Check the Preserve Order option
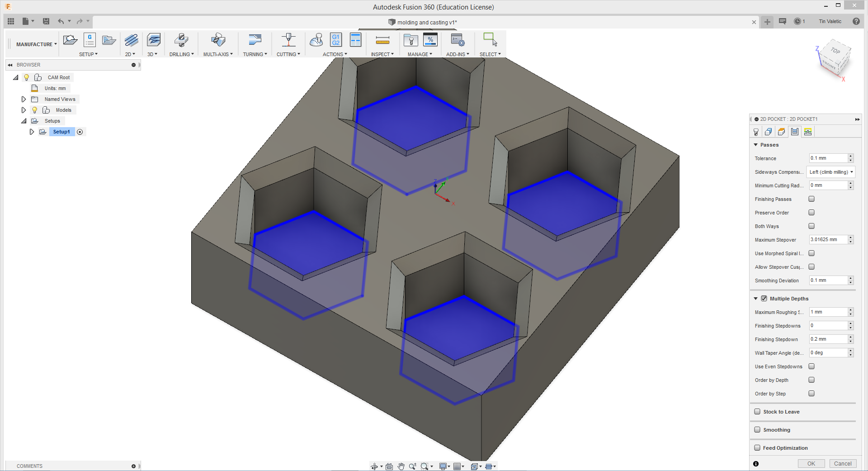Screen dimensions: 868x471 [811, 213]
